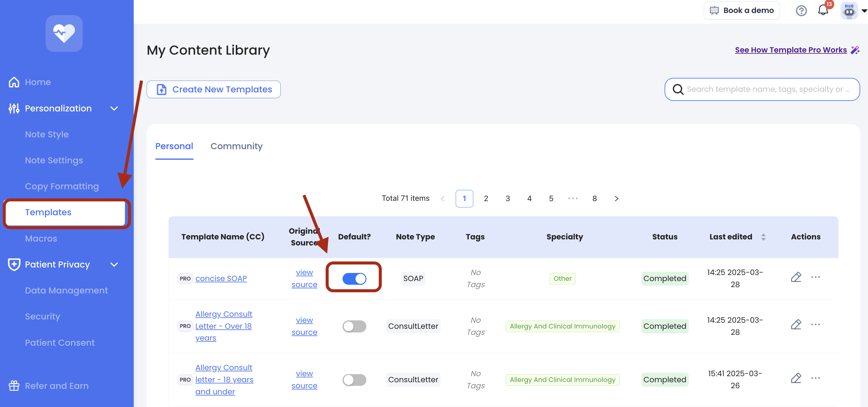Image resolution: width=868 pixels, height=407 pixels.
Task: Click Create New Templates button
Action: (x=213, y=89)
